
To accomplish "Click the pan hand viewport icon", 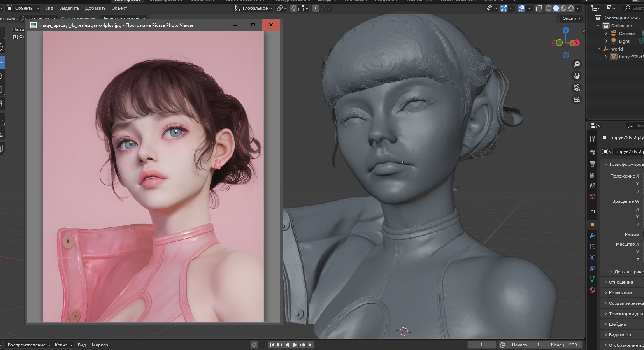I will coord(577,76).
